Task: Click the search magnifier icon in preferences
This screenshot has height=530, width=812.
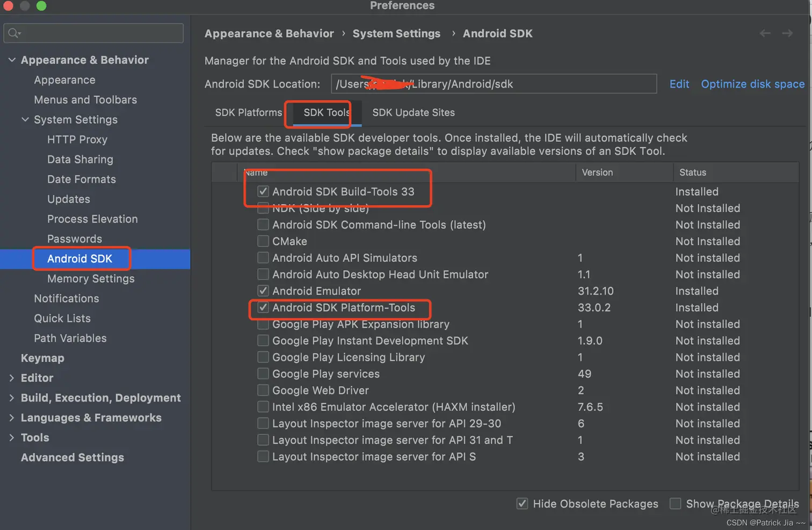Action: coord(14,33)
